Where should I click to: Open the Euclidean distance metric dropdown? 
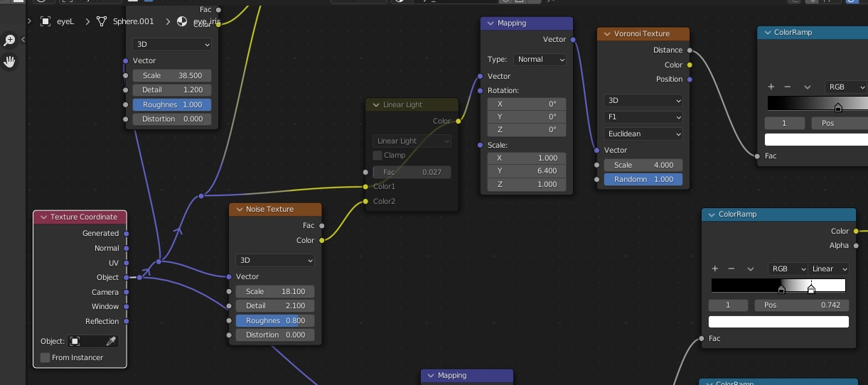pos(643,134)
